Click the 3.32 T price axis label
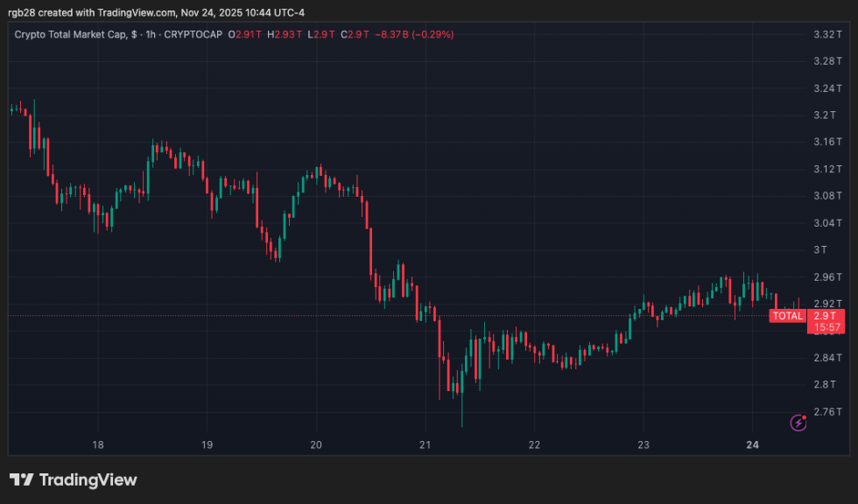Viewport: 858px width, 504px height. point(827,34)
